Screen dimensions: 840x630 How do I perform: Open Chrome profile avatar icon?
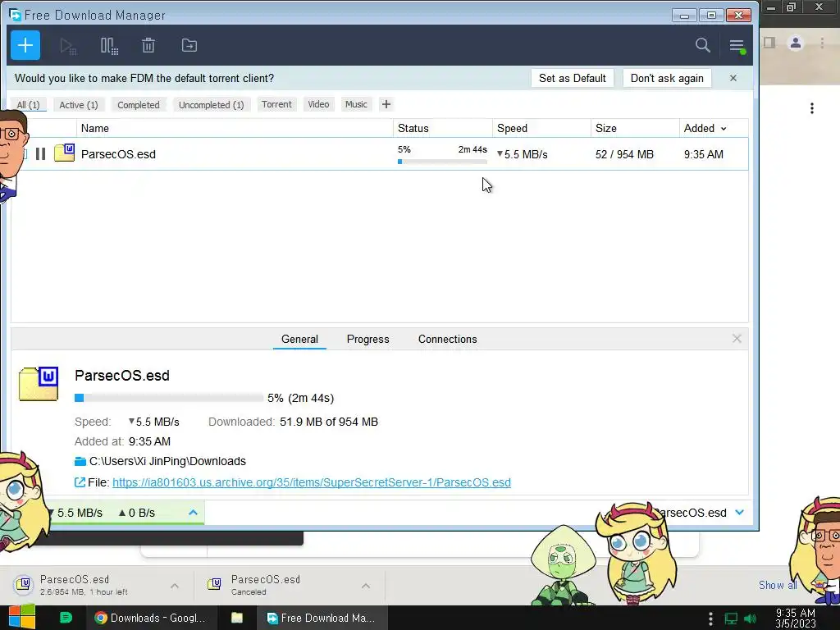796,43
